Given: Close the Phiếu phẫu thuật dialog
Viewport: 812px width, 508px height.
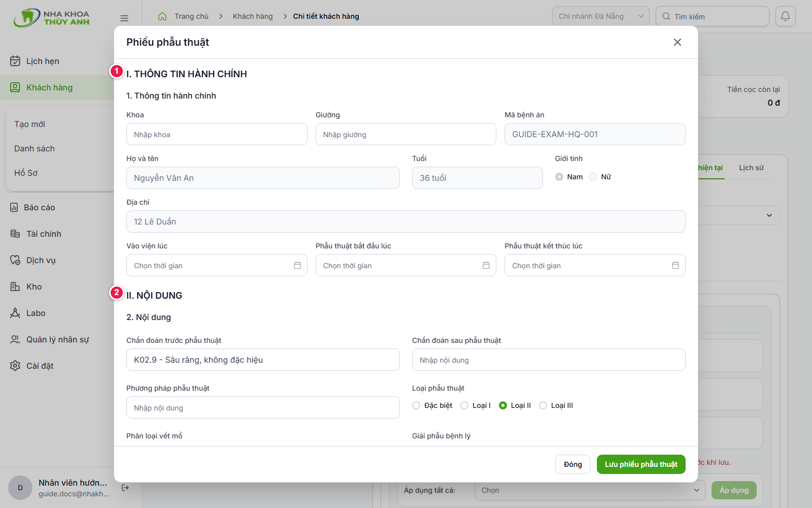Looking at the screenshot, I should [678, 42].
